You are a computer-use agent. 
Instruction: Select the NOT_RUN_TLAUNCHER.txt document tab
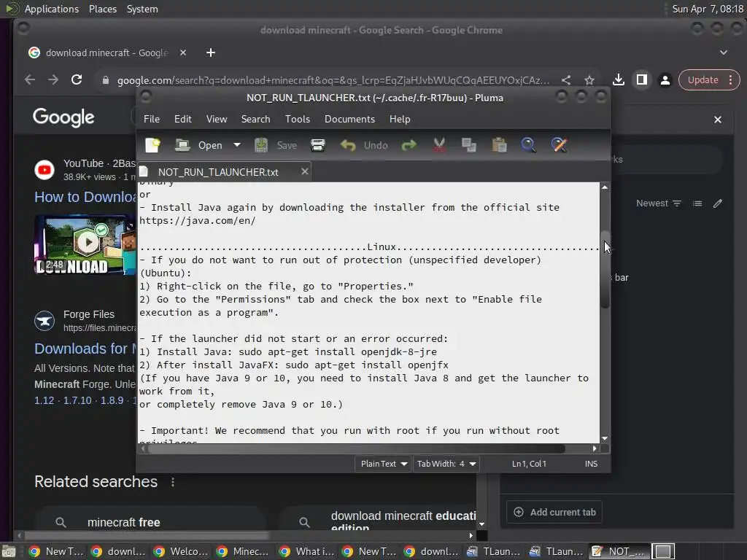click(218, 172)
